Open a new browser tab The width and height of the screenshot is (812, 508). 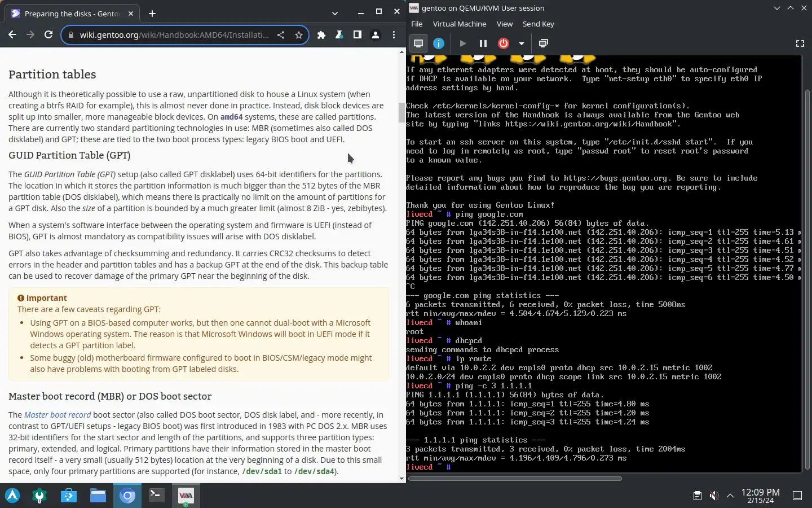(152, 14)
